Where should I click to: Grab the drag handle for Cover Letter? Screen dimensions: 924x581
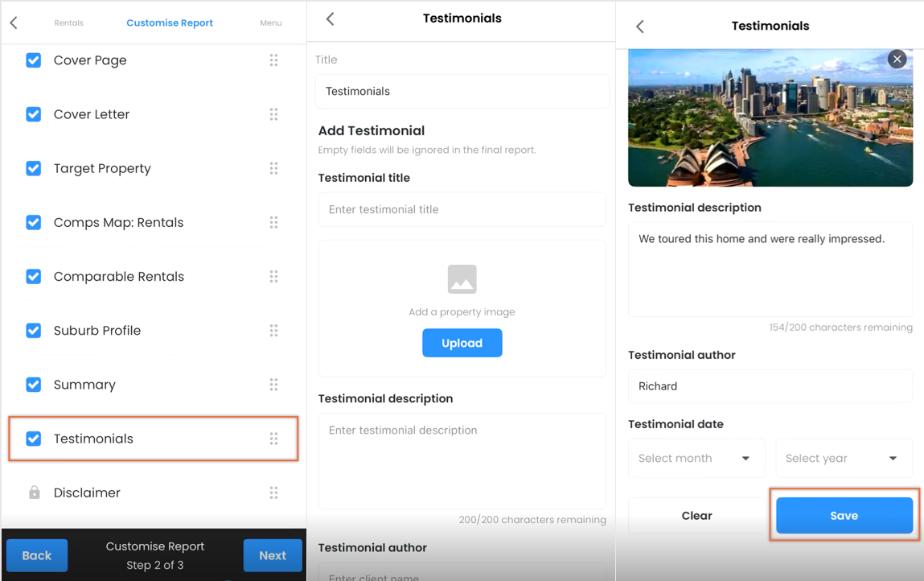(x=273, y=114)
